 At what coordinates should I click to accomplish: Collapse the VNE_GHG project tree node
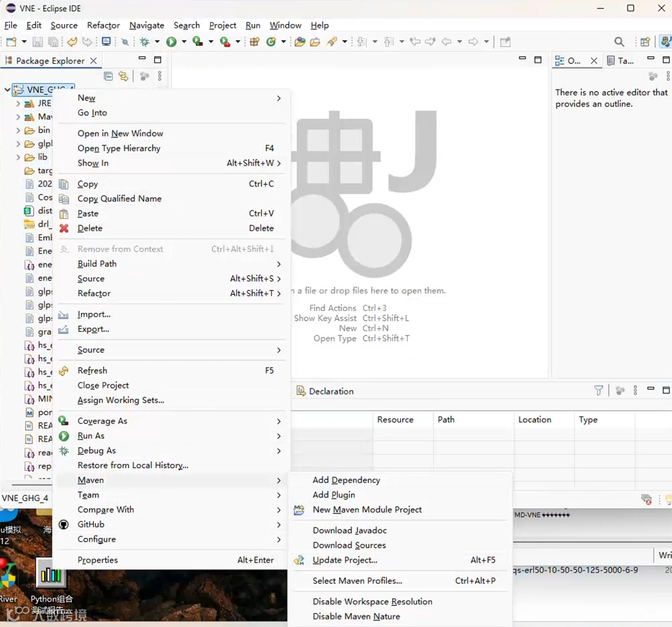tap(7, 90)
